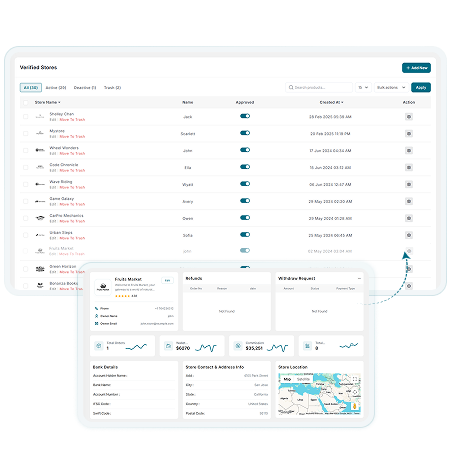
Task: Click the Fruits Market store logo in detail card
Action: point(103,287)
